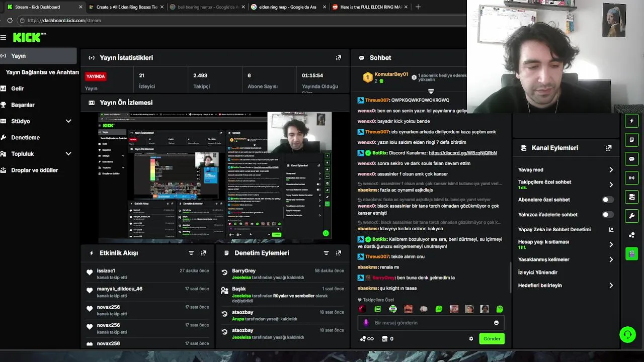Click the emoji picker in the message box
644x362 pixels.
click(496, 323)
